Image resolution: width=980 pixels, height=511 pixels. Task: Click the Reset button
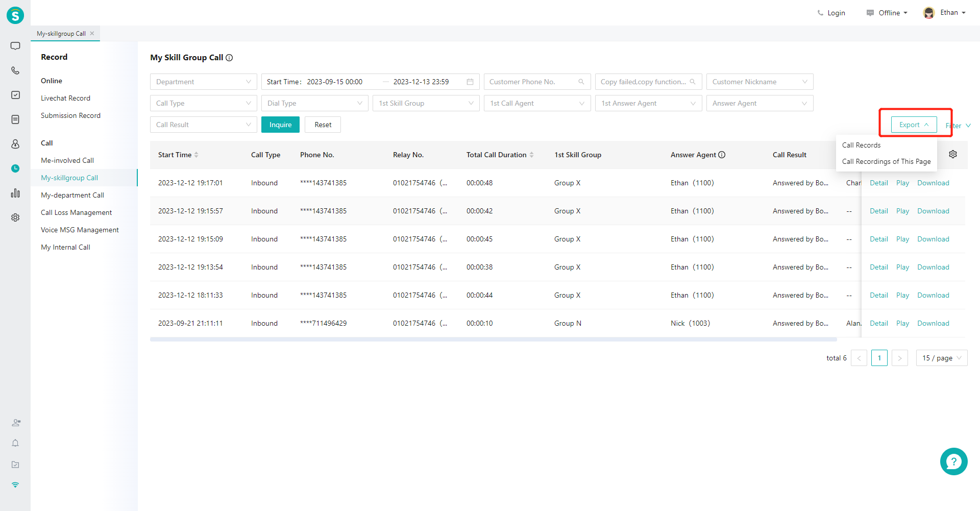click(323, 125)
